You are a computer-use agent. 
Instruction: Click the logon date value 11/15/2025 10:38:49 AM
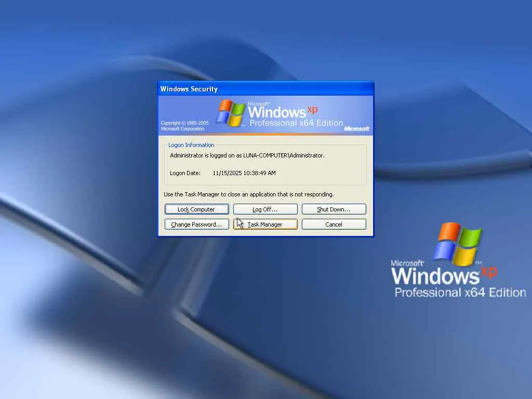click(x=244, y=173)
